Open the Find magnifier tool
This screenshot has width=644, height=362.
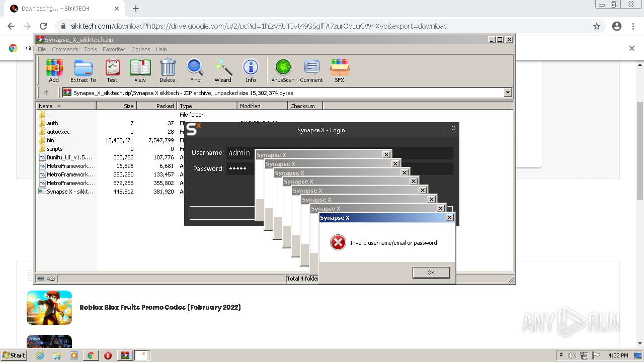[x=195, y=70]
